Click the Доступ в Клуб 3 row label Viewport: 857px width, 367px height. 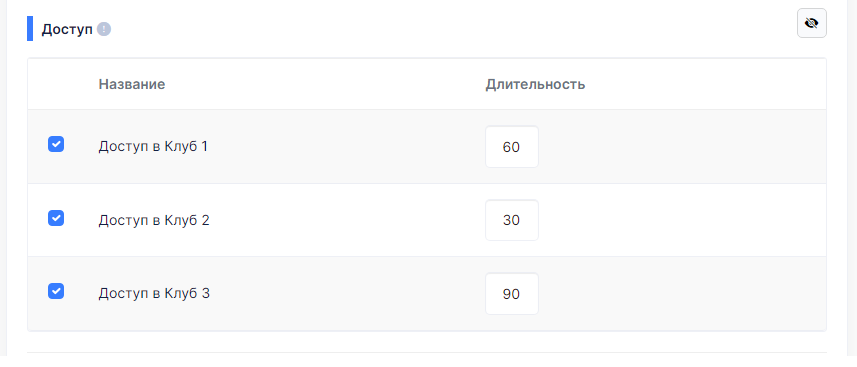[x=154, y=294]
